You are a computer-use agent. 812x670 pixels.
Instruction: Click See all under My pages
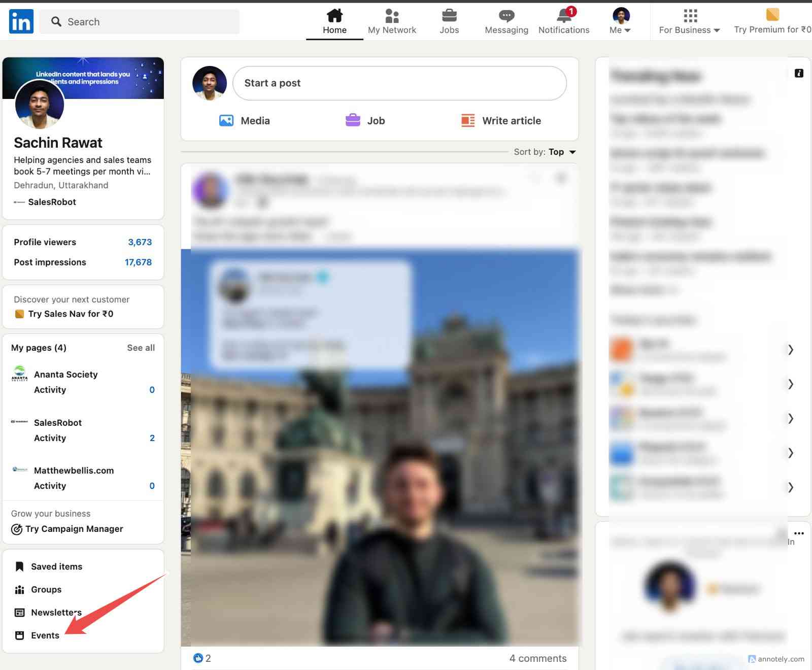[x=141, y=348]
